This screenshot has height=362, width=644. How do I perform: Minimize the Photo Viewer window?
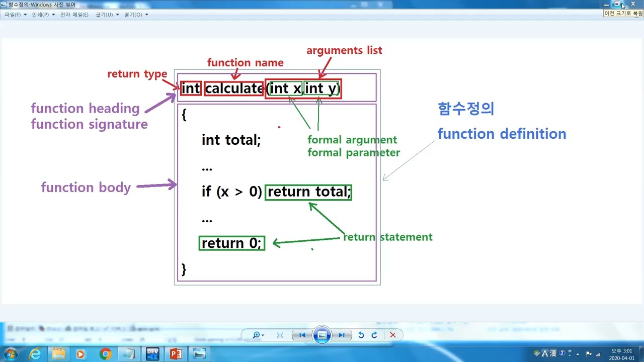(606, 4)
